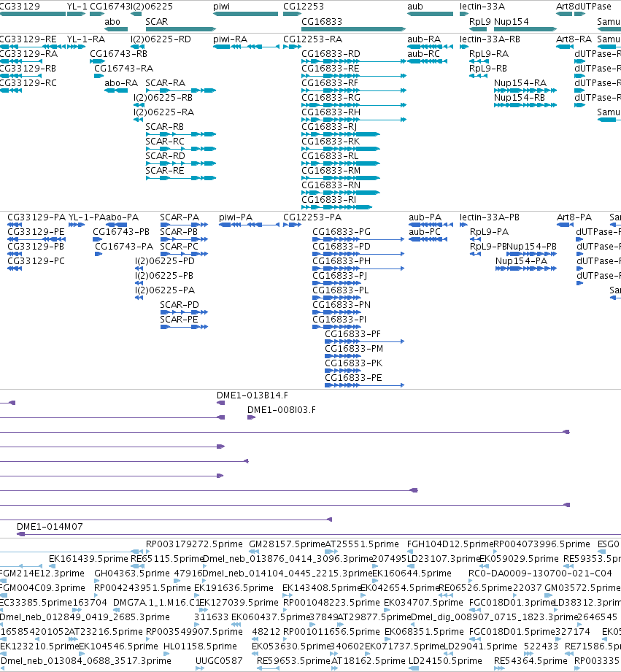This screenshot has height=672, width=621.
Task: Select the piwi gene label
Action: [221, 7]
